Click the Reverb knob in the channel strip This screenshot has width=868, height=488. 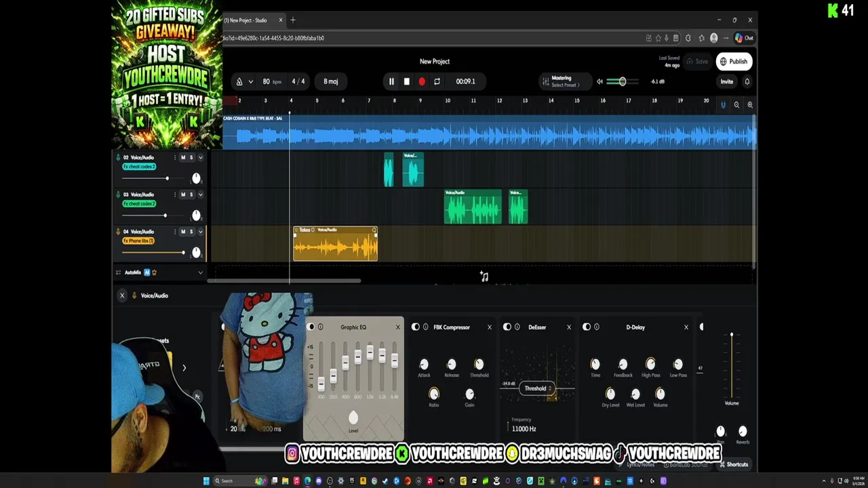pyautogui.click(x=743, y=431)
